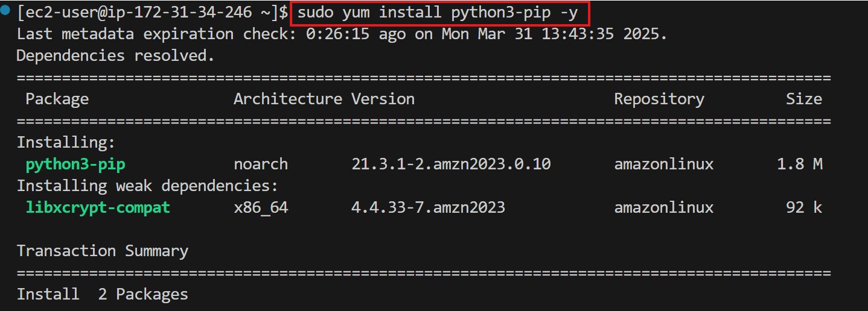
Task: Click the Repository column header
Action: click(659, 99)
